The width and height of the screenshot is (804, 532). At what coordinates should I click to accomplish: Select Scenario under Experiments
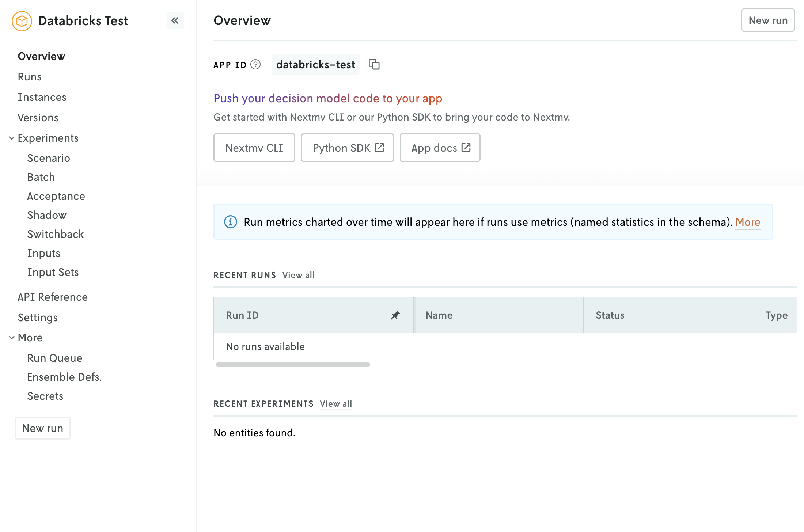(49, 158)
